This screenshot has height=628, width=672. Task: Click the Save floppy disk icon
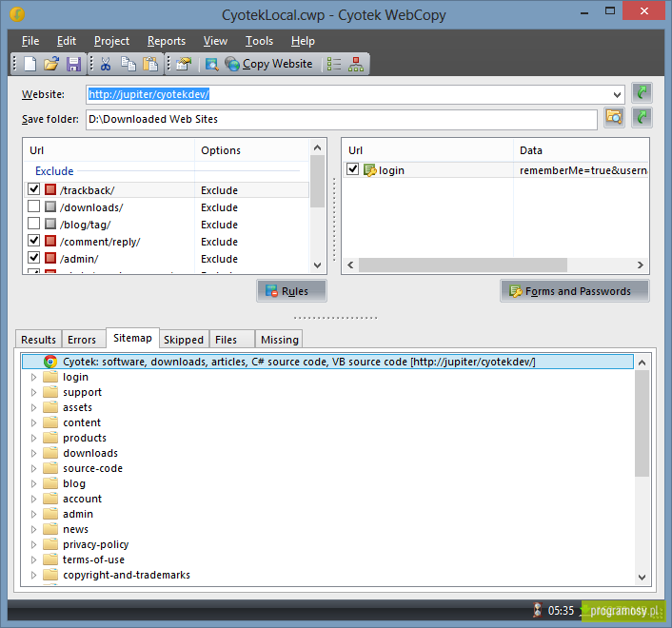click(73, 64)
